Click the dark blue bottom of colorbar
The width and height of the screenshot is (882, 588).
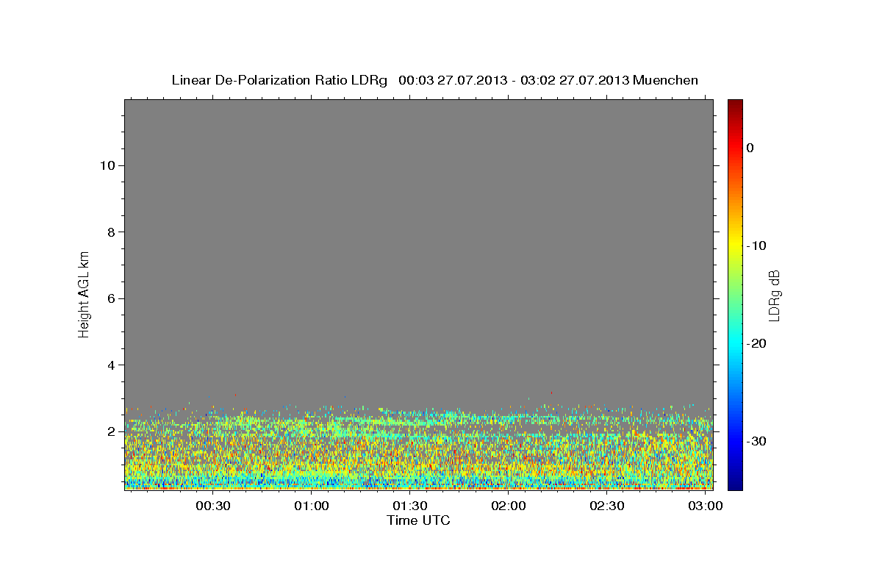click(x=735, y=484)
